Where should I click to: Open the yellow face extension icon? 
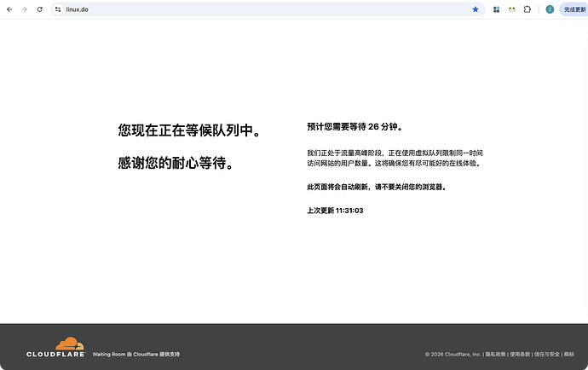(512, 9)
